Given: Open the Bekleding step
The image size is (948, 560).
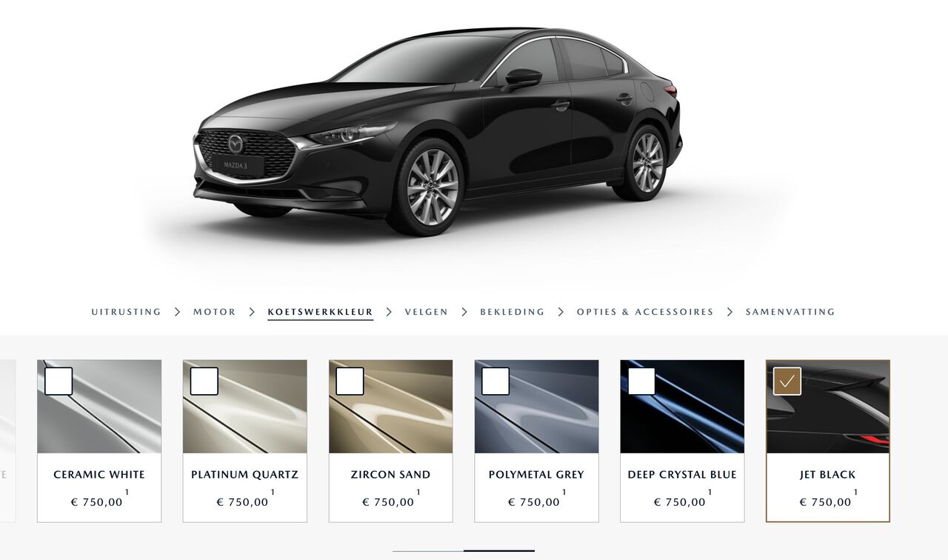Looking at the screenshot, I should 513,312.
